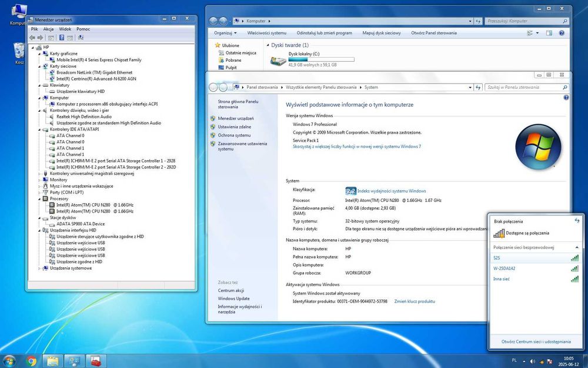
Task: Click the Forward arrow in Device Manager toolbar
Action: (41, 38)
